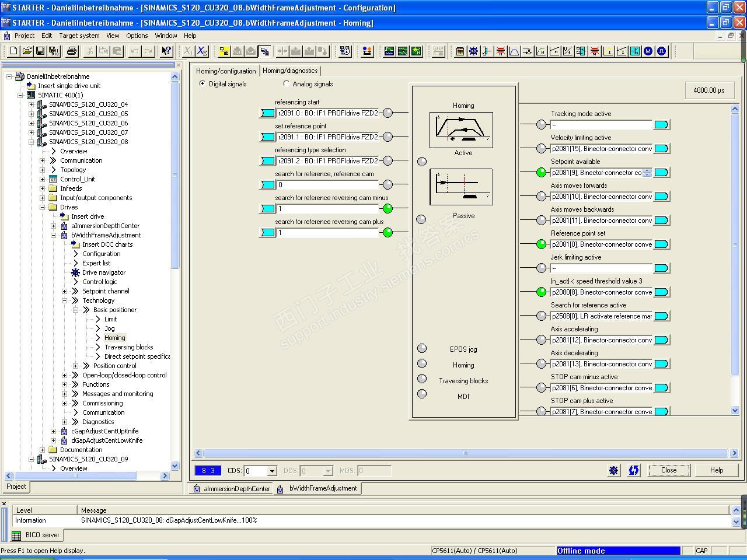Toggle the EPOS jog indicator circle
Viewport: 747px width, 560px height.
pos(422,348)
